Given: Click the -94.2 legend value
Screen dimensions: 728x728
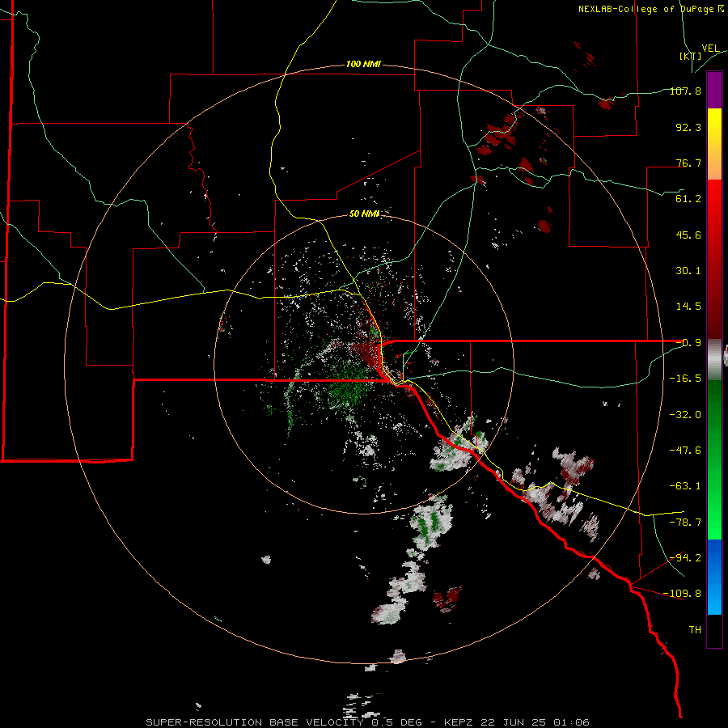Looking at the screenshot, I should (x=686, y=557).
